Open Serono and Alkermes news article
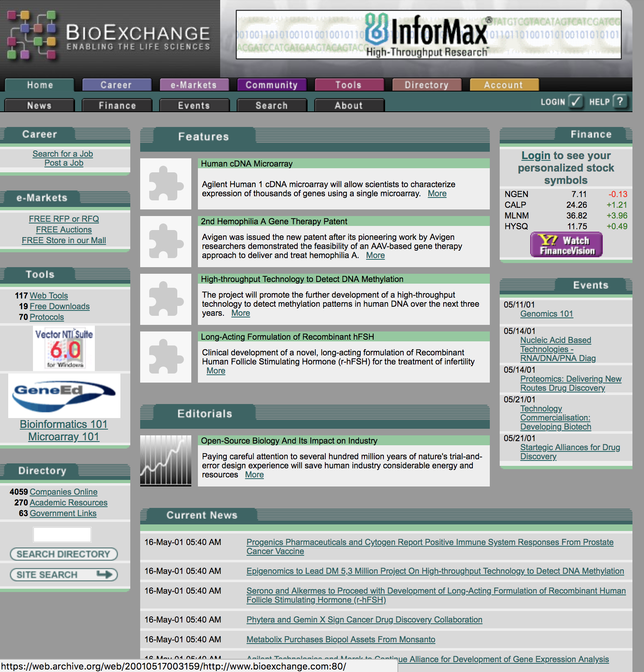 tap(436, 595)
